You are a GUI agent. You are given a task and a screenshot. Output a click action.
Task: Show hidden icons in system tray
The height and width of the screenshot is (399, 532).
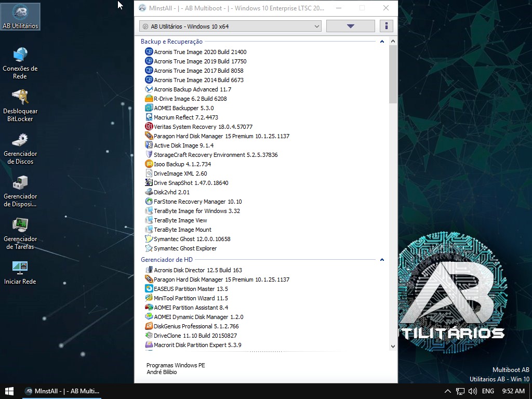pos(447,391)
